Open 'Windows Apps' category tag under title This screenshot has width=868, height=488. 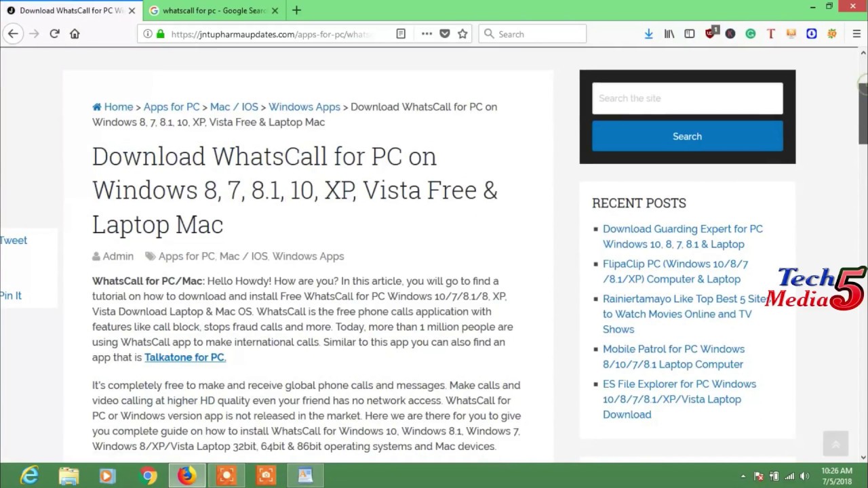[308, 256]
